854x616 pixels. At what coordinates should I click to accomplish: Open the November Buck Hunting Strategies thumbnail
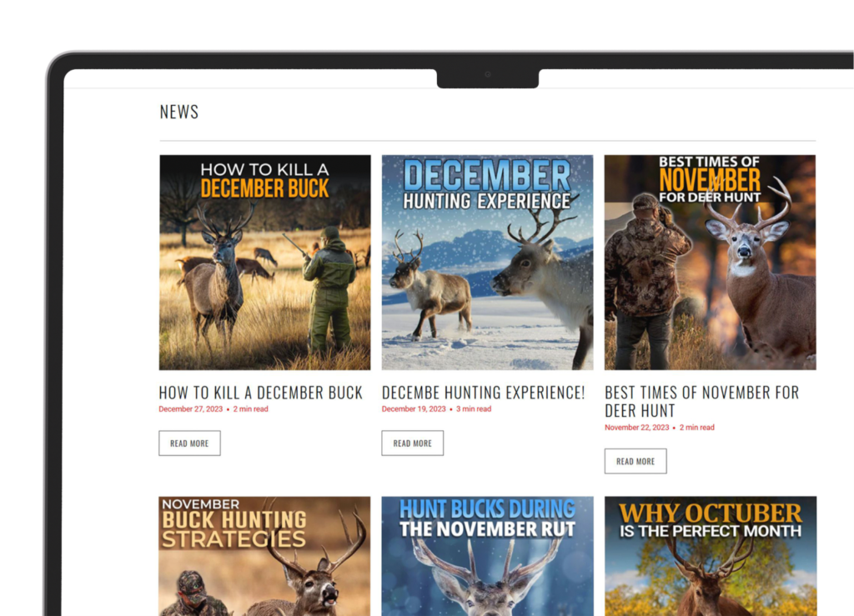pyautogui.click(x=264, y=556)
